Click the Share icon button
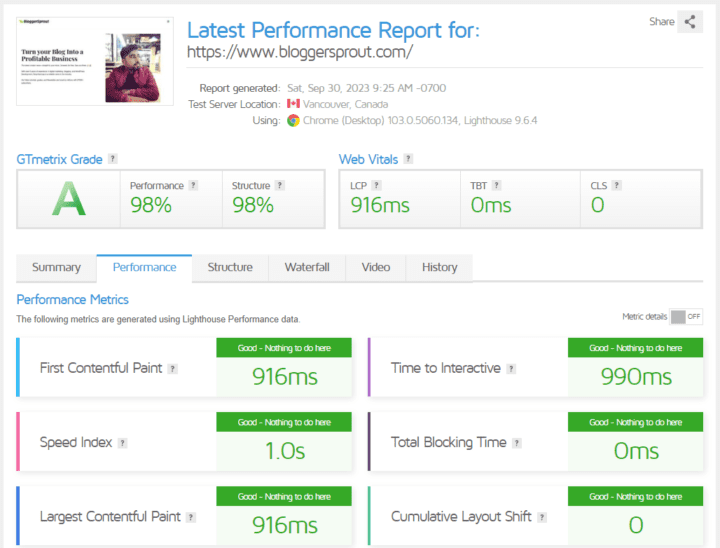Viewport: 720px width, 548px height. 690,22
